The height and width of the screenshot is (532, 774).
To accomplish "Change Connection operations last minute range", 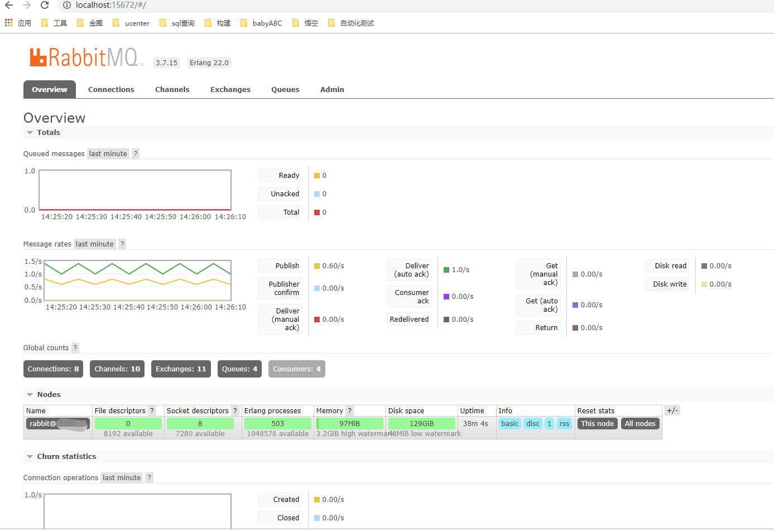I will [122, 478].
